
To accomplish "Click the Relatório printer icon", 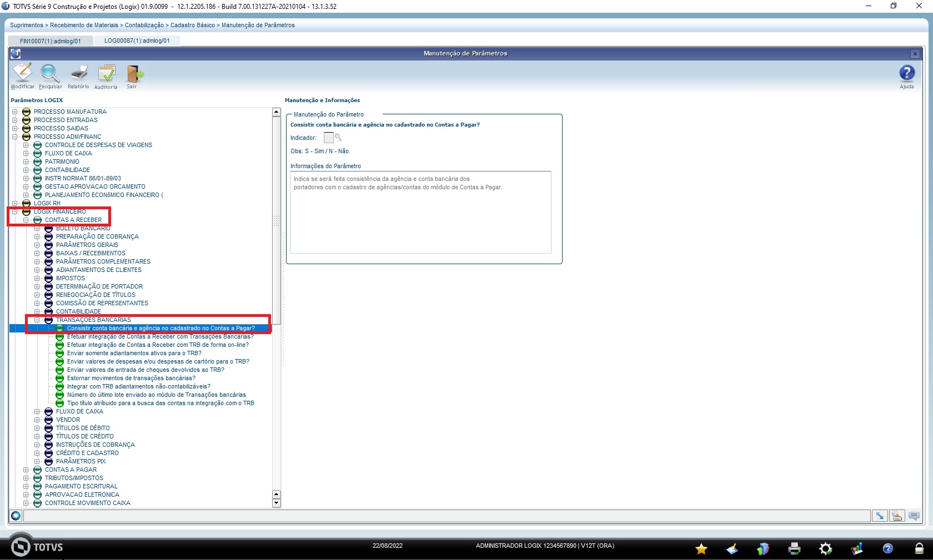I will 78,74.
